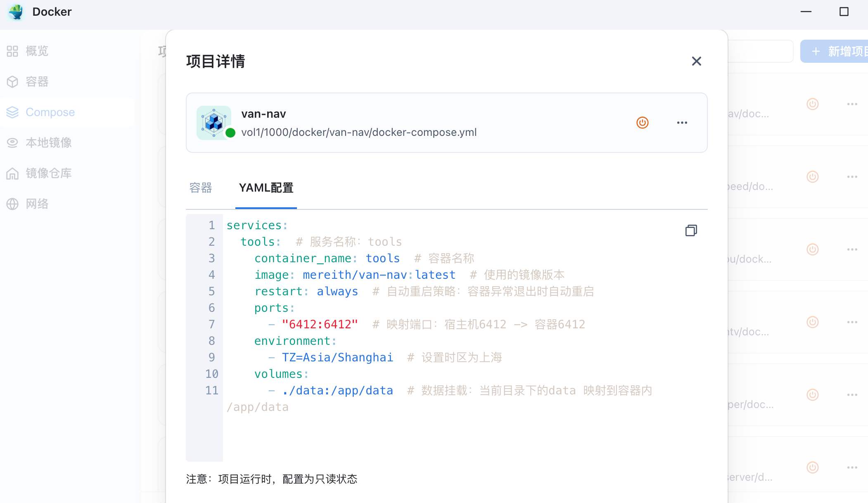Open more options on the last project row
Viewport: 868px width, 503px height.
pos(852,467)
